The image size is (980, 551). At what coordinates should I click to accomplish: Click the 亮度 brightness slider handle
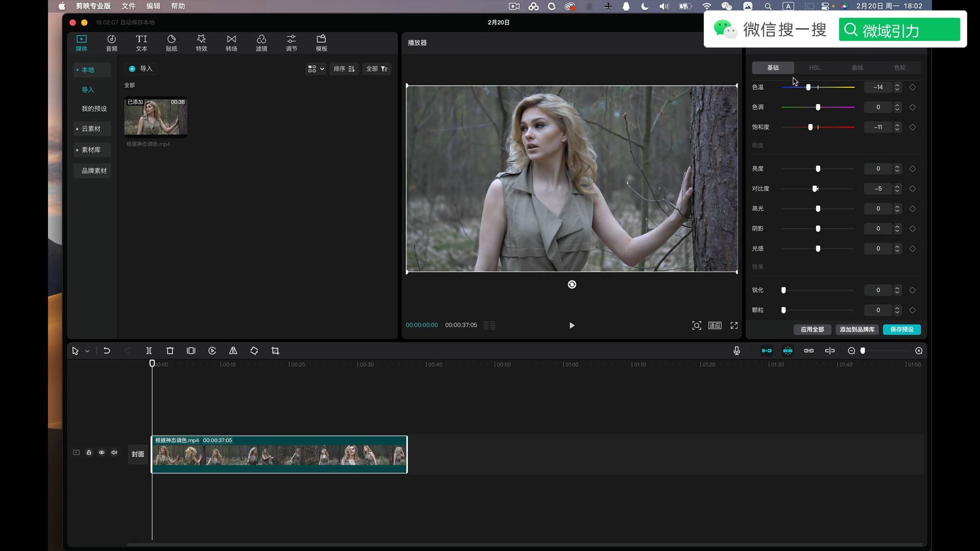coord(818,169)
